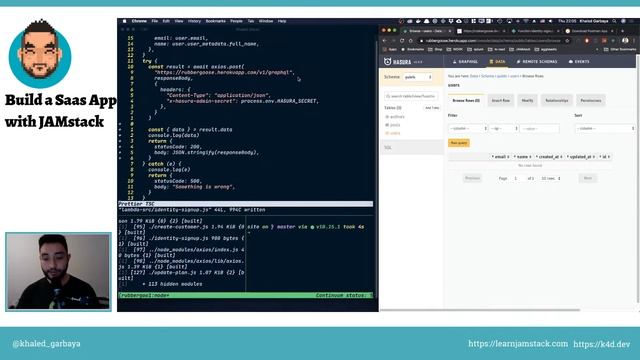Click the Add Table button
Image resolution: width=640 pixels, height=360 pixels.
432,108
